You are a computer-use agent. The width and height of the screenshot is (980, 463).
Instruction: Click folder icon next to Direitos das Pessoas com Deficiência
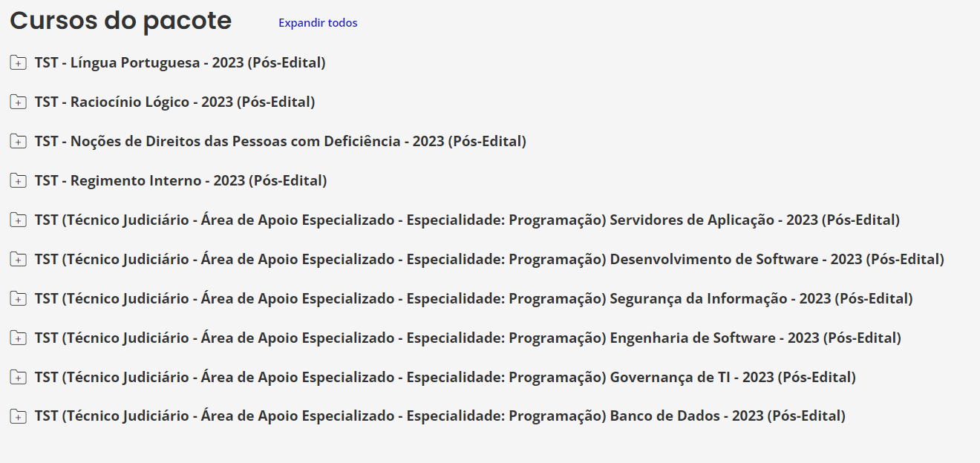point(18,142)
